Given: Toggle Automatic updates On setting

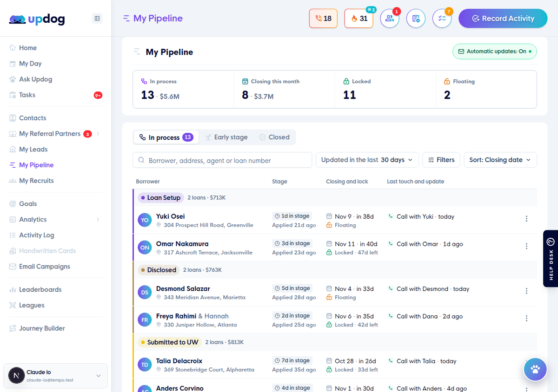Looking at the screenshot, I should [x=495, y=52].
